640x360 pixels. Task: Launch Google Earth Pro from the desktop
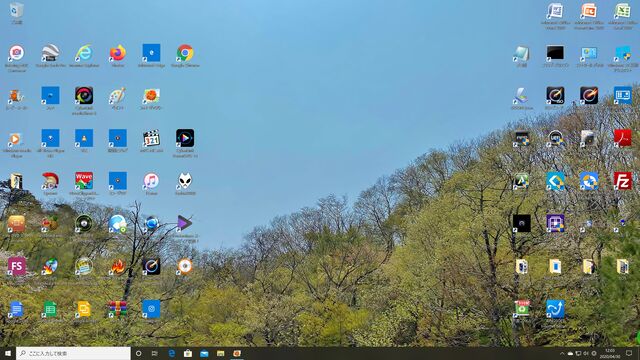click(50, 53)
